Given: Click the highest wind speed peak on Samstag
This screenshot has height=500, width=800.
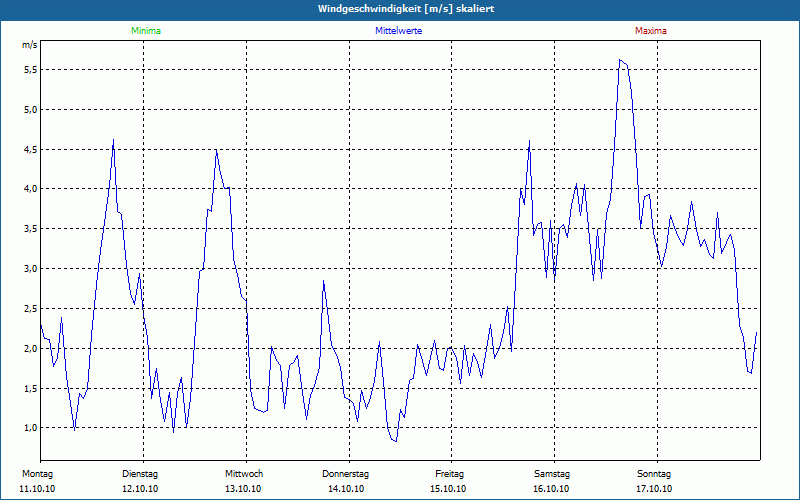Looking at the screenshot, I should (620, 60).
